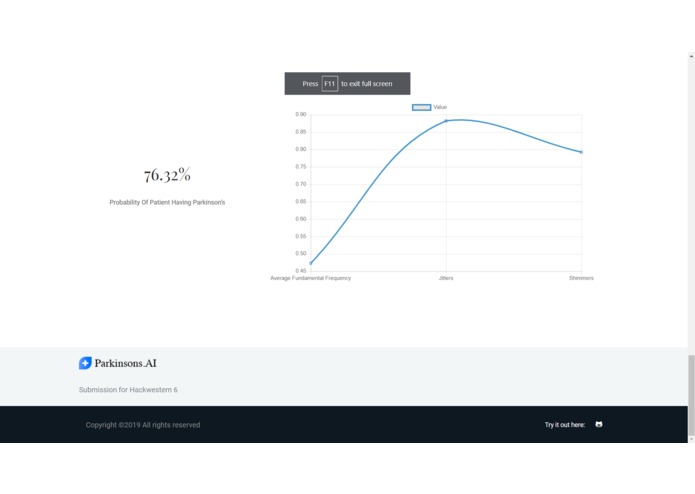Open the GitHub cat icon link

pos(599,424)
